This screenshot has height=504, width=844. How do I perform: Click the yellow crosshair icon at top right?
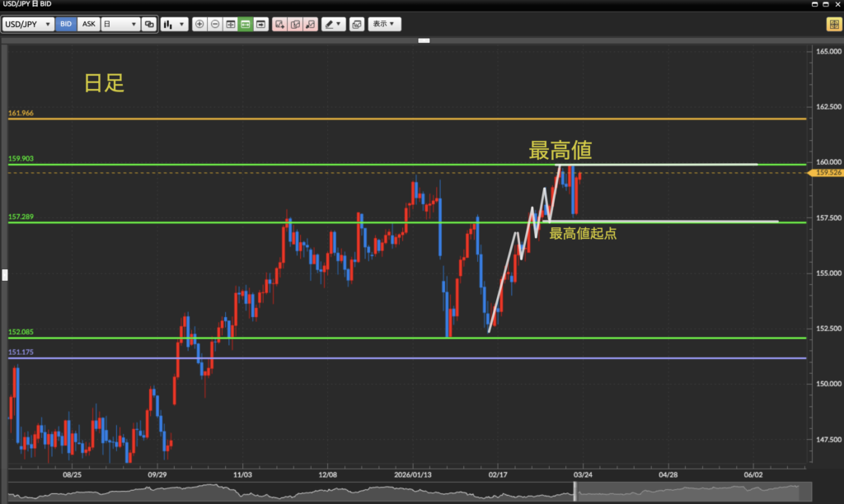tap(833, 25)
